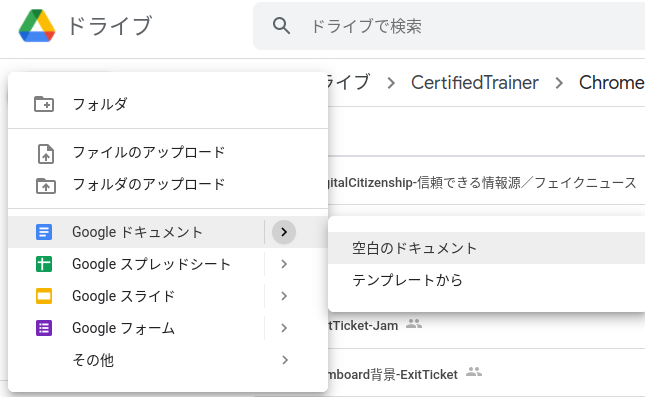Click the search magnifier icon

pos(281,26)
